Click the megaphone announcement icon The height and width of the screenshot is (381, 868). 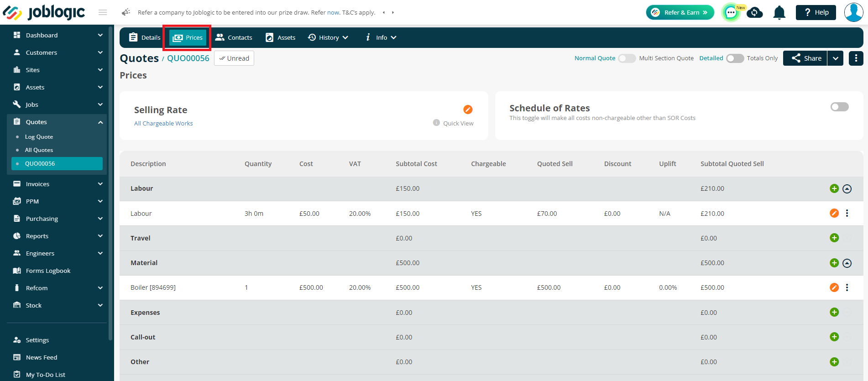coord(126,12)
